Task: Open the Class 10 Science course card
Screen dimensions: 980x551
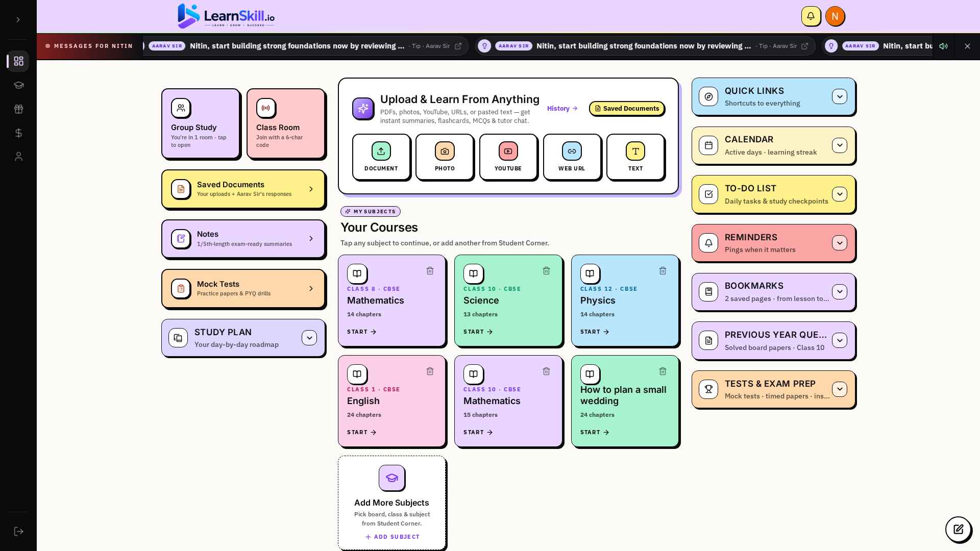Action: tap(508, 300)
